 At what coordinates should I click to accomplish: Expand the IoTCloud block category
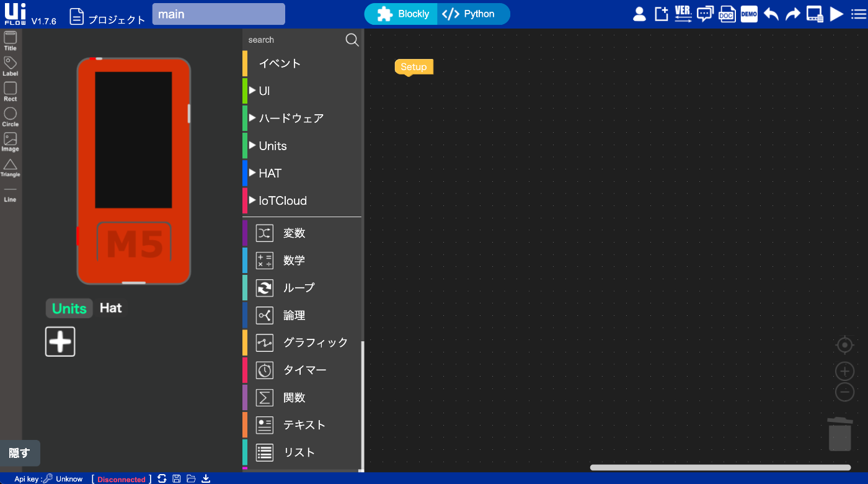[301, 200]
